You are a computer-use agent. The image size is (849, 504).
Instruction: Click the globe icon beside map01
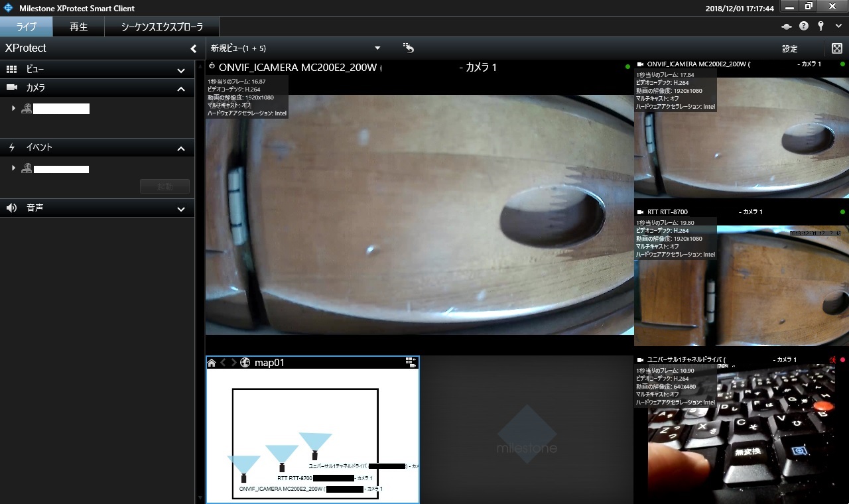click(x=245, y=363)
